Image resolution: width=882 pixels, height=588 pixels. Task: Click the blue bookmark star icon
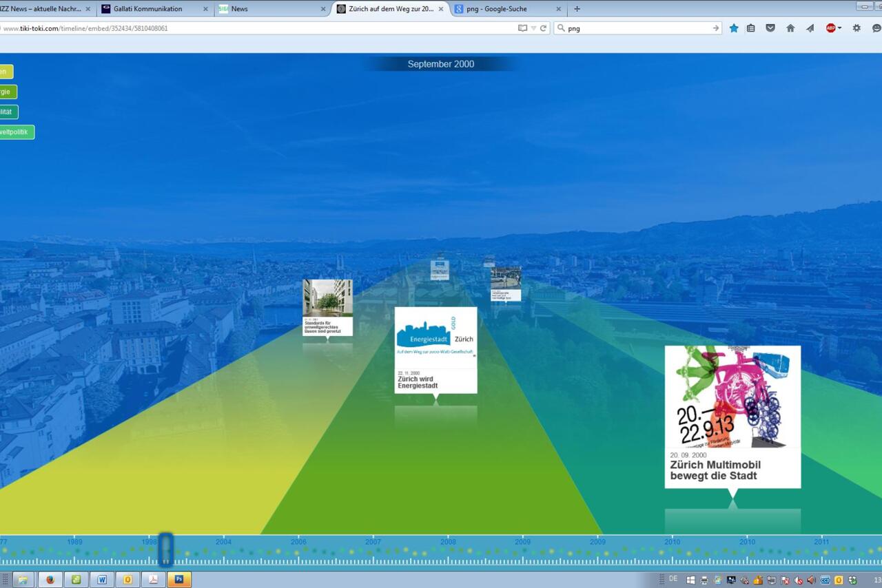[734, 28]
